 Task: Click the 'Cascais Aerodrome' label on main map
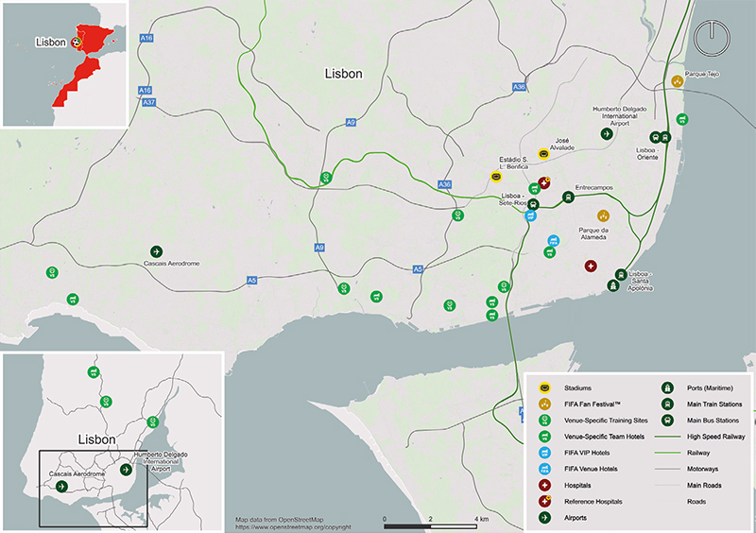172,264
